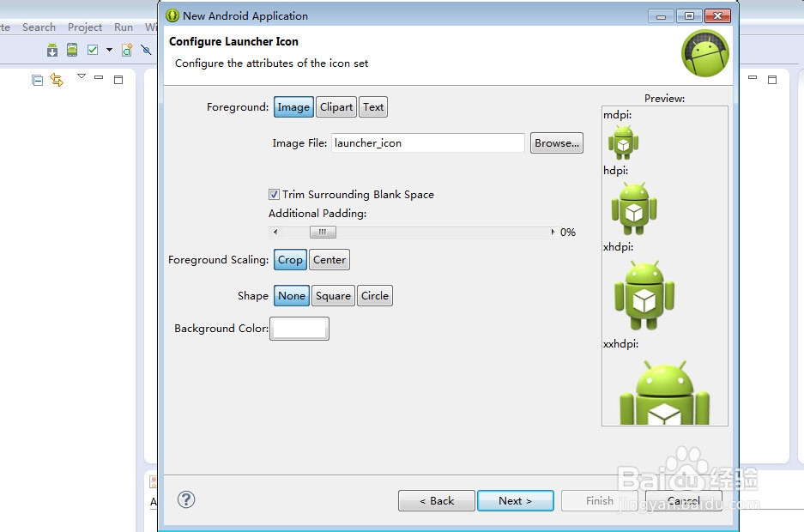Open the Run menu in Eclipse
Viewport: 804px width, 532px height.
123,27
